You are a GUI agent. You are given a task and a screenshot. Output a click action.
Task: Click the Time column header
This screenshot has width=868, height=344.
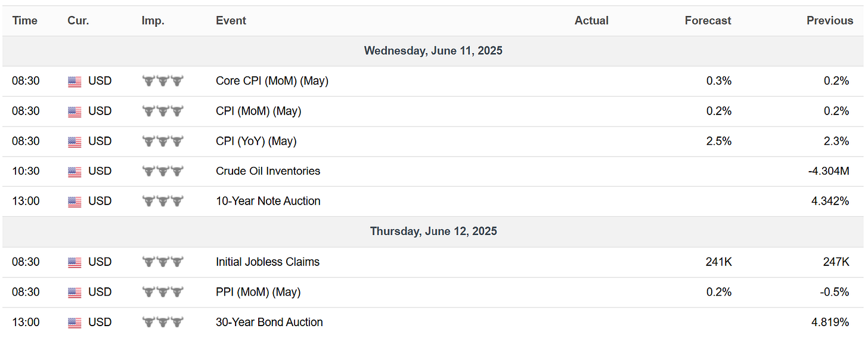pos(25,21)
